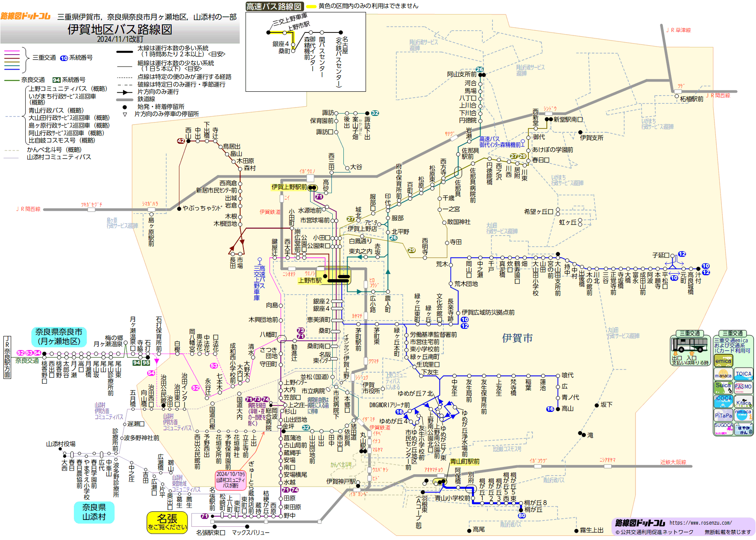The width and height of the screenshot is (756, 540).
Task: Click the nimoca card logo
Action: 743,415
